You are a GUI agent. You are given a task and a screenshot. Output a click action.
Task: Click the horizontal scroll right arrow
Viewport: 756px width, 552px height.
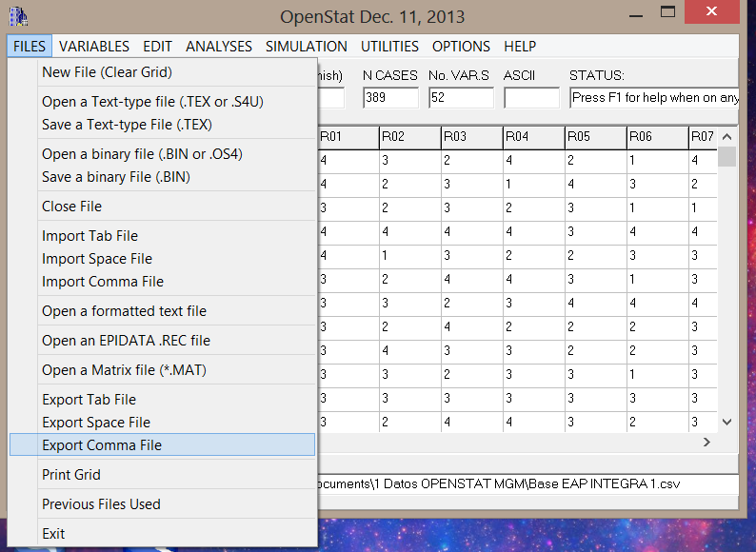click(x=706, y=443)
